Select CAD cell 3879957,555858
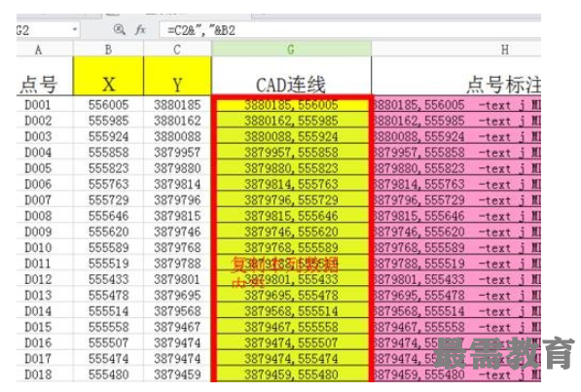Image resolution: width=581 pixels, height=392 pixels. coord(292,152)
